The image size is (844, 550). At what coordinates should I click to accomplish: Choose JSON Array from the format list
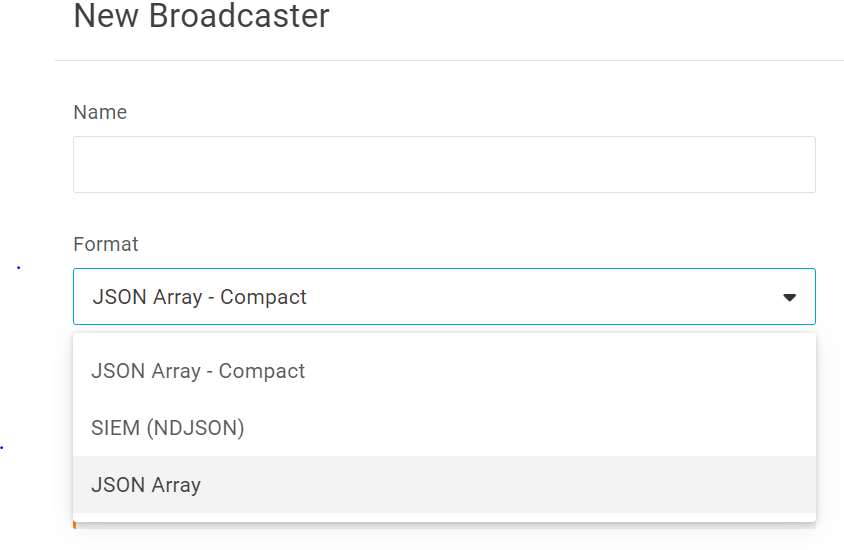click(146, 485)
